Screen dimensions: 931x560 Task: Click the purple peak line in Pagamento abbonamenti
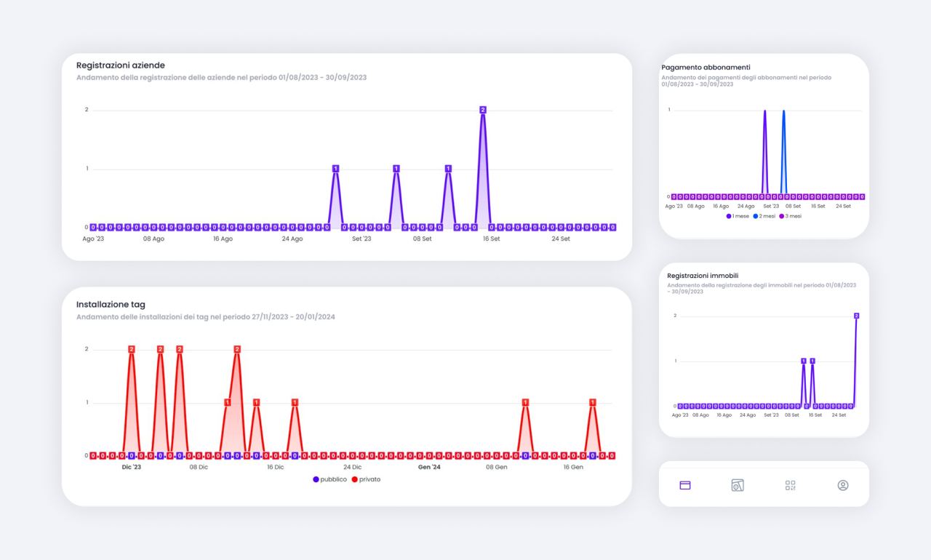pyautogui.click(x=764, y=153)
